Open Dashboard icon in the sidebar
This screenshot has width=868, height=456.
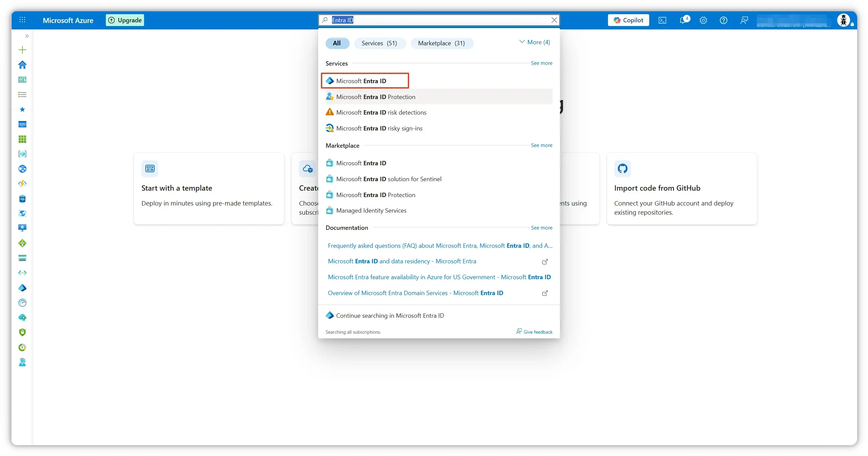(x=22, y=79)
